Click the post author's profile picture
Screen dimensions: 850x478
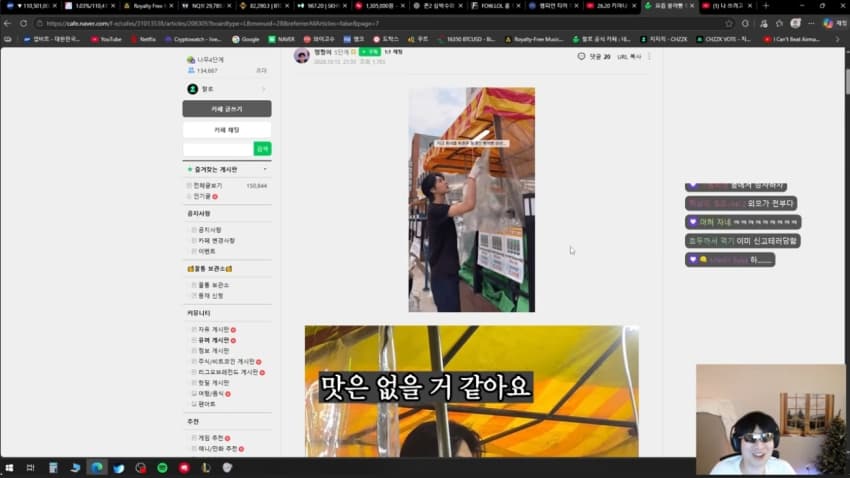coord(302,55)
